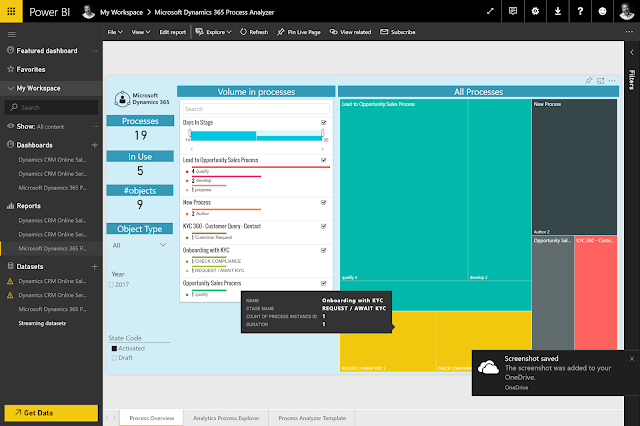The height and width of the screenshot is (426, 640).
Task: Enter full screen mode with arrows icon
Action: coord(490,11)
